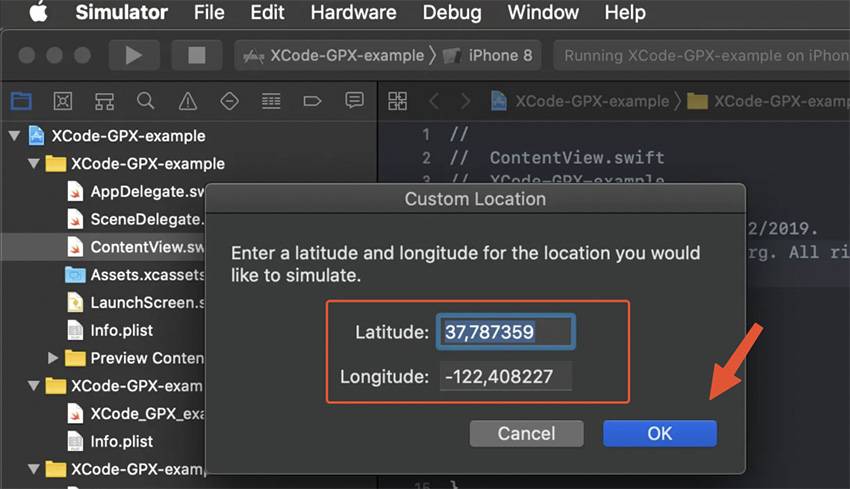Open the Help menu
850x489 pixels.
pyautogui.click(x=625, y=12)
